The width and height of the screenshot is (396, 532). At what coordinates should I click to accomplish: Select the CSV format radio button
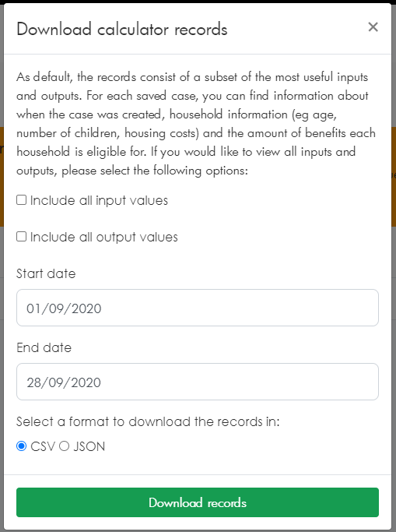21,446
